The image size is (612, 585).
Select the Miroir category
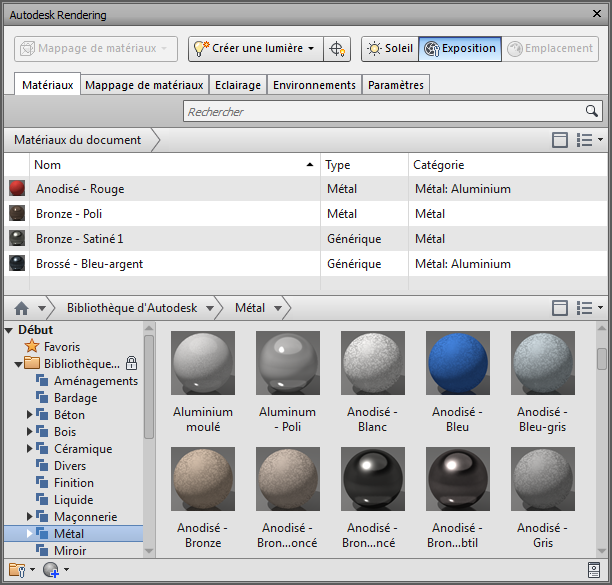pyautogui.click(x=61, y=551)
